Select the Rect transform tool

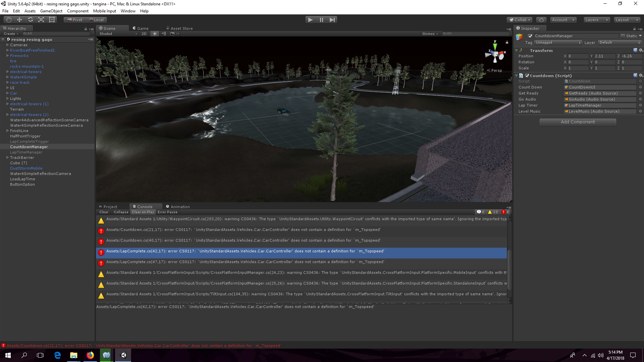point(52,20)
